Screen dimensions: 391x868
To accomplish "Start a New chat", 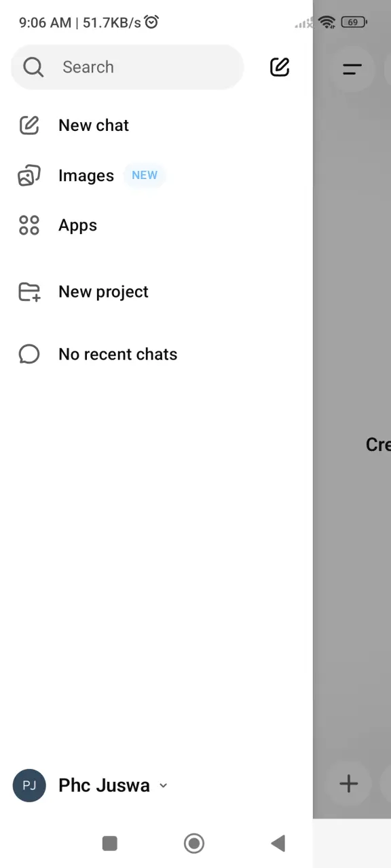I will [x=94, y=125].
